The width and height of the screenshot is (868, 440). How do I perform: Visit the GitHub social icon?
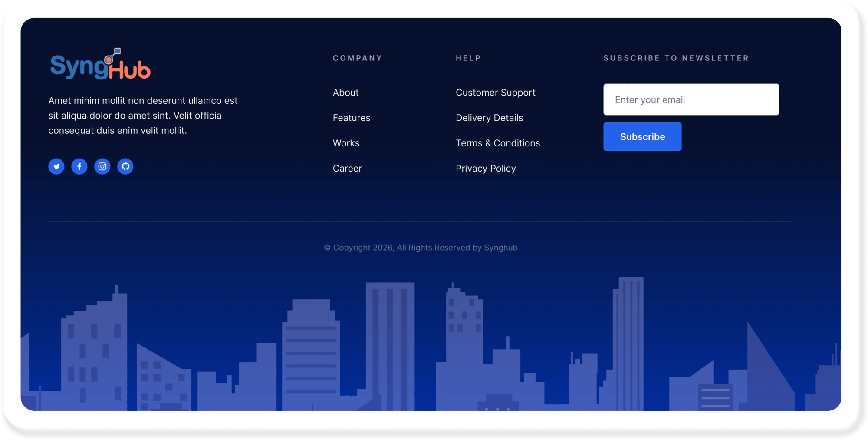[125, 166]
